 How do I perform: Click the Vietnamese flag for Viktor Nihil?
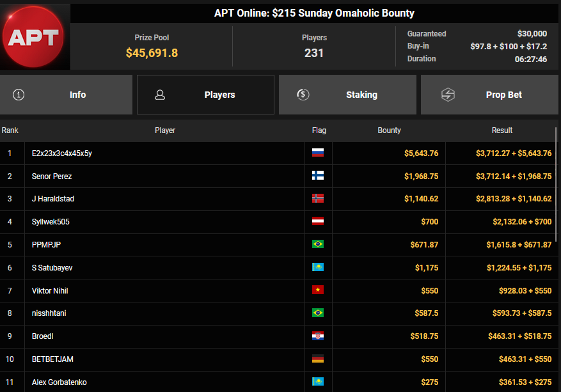[x=317, y=290]
